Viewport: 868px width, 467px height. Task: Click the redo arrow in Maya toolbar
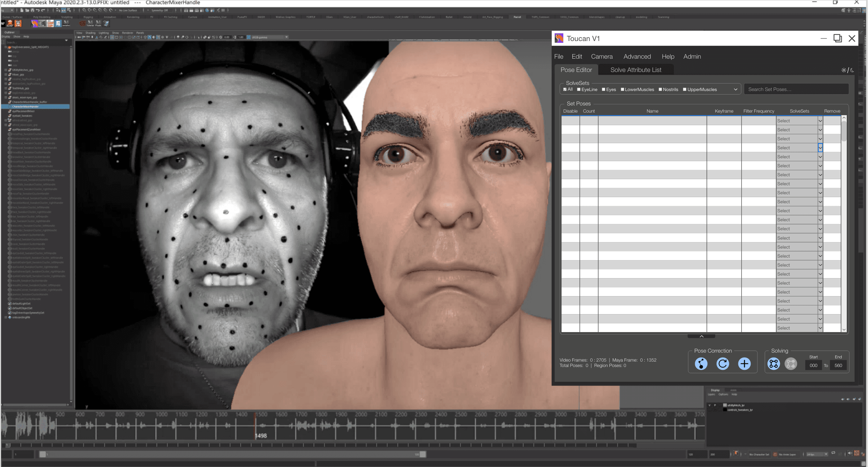coord(42,10)
